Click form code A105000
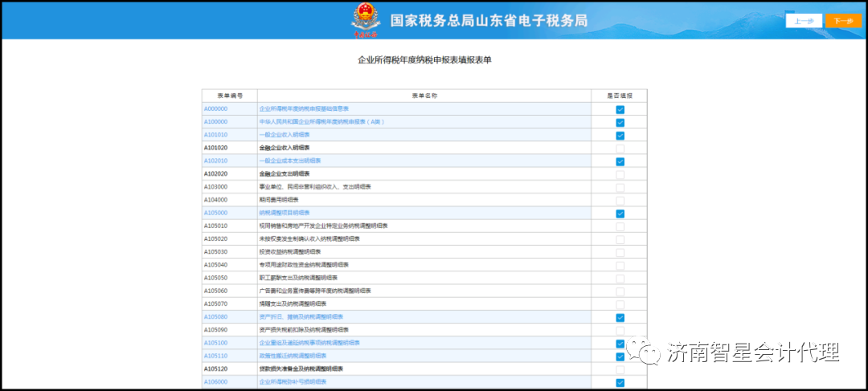This screenshot has height=391, width=868. pyautogui.click(x=216, y=213)
